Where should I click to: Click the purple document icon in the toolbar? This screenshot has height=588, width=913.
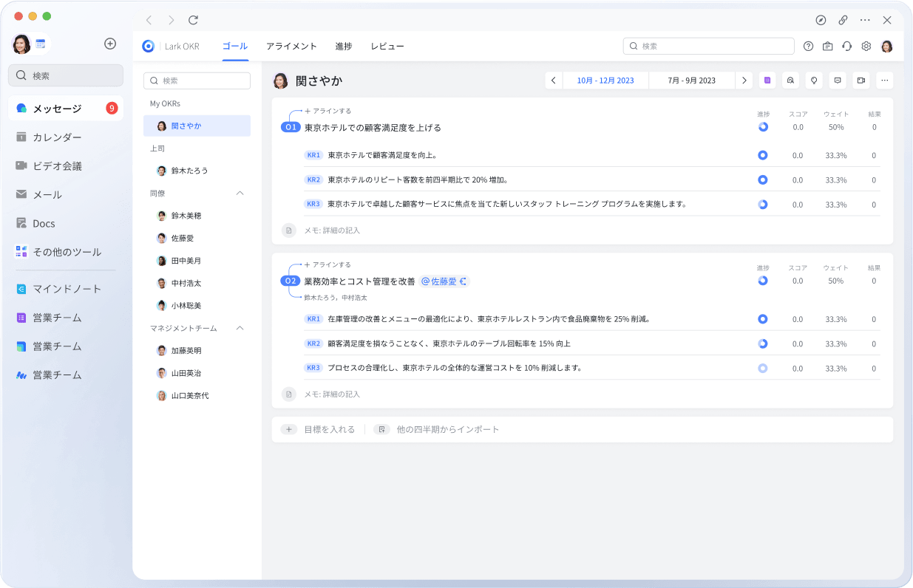[767, 81]
